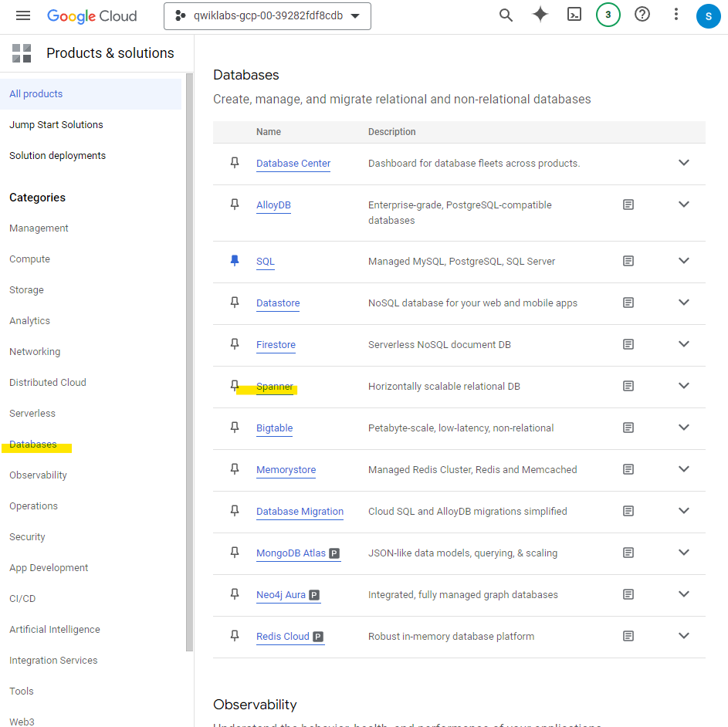Pin AlloyDB to navigation menu
The width and height of the screenshot is (728, 727).
point(235,205)
